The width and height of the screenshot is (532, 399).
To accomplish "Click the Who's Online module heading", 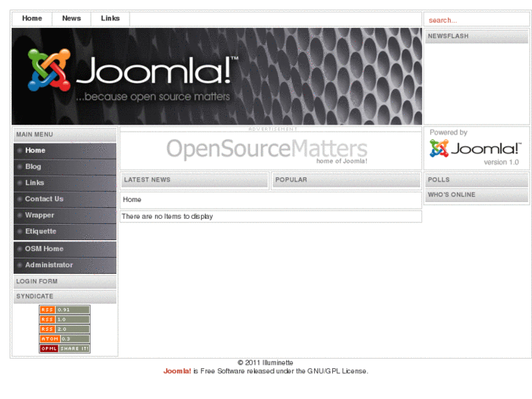I will point(476,195).
